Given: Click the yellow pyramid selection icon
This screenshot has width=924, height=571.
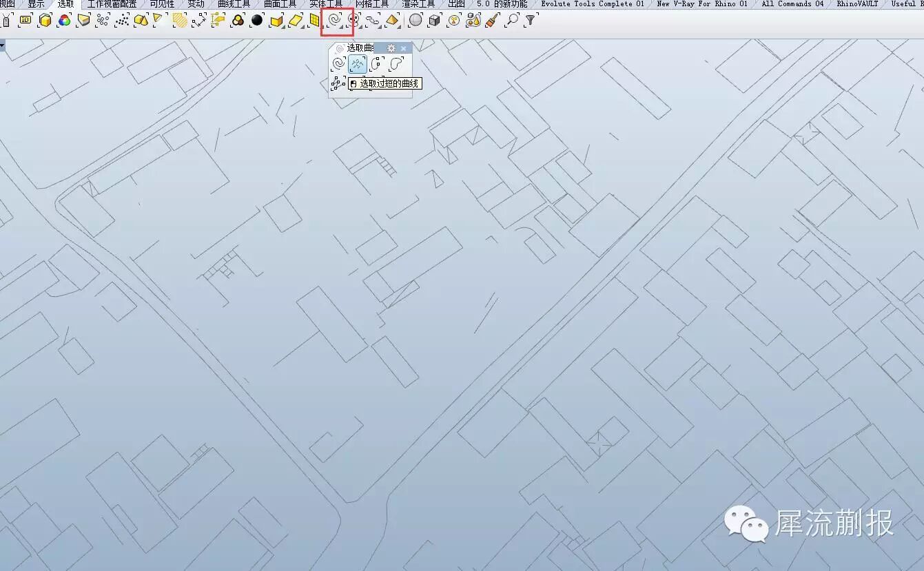Looking at the screenshot, I should click(x=392, y=20).
